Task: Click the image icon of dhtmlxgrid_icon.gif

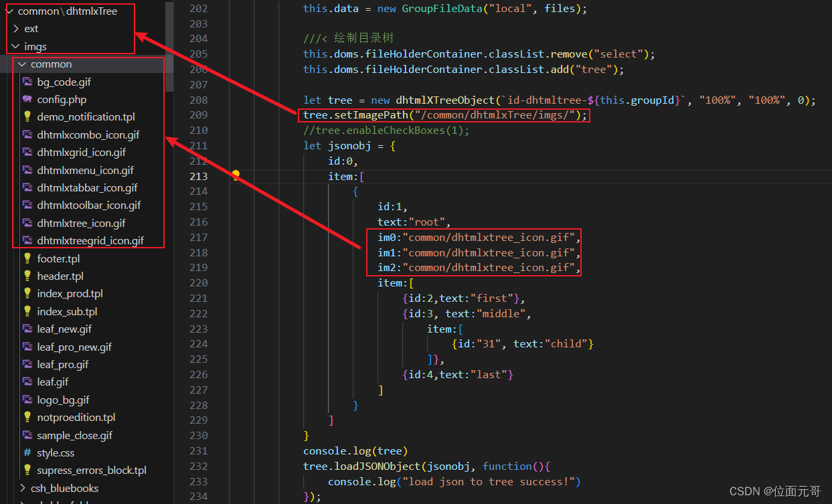Action: point(27,152)
